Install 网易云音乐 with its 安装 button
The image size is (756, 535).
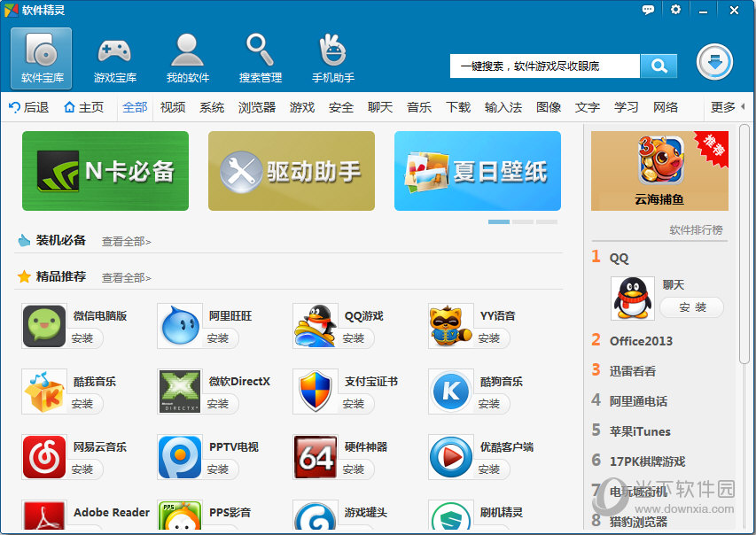point(83,469)
